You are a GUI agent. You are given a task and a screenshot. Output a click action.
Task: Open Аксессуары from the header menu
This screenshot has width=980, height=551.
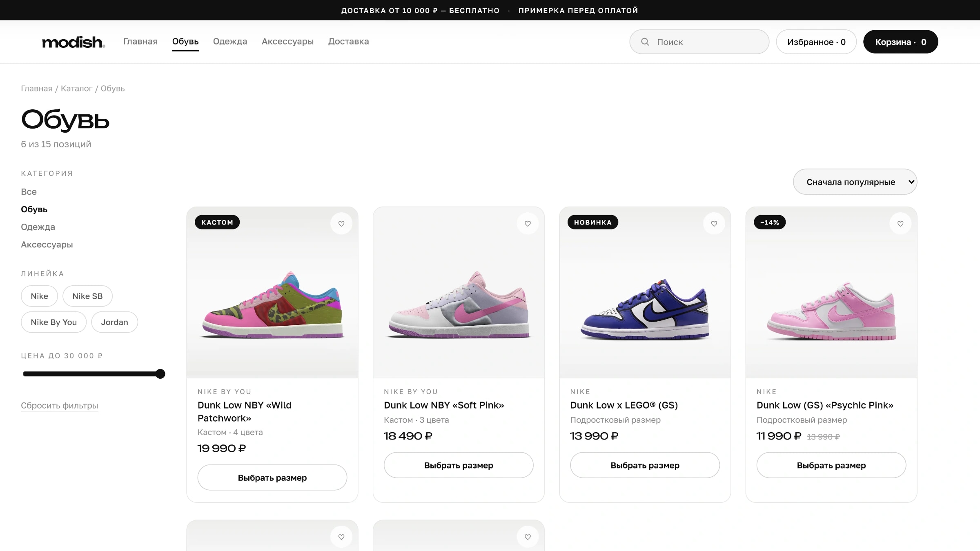click(x=287, y=41)
